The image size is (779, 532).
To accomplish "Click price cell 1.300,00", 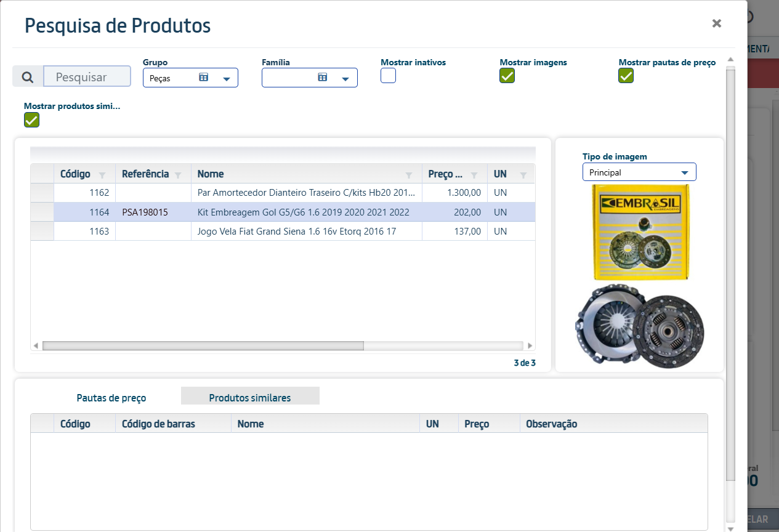I will pyautogui.click(x=454, y=193).
